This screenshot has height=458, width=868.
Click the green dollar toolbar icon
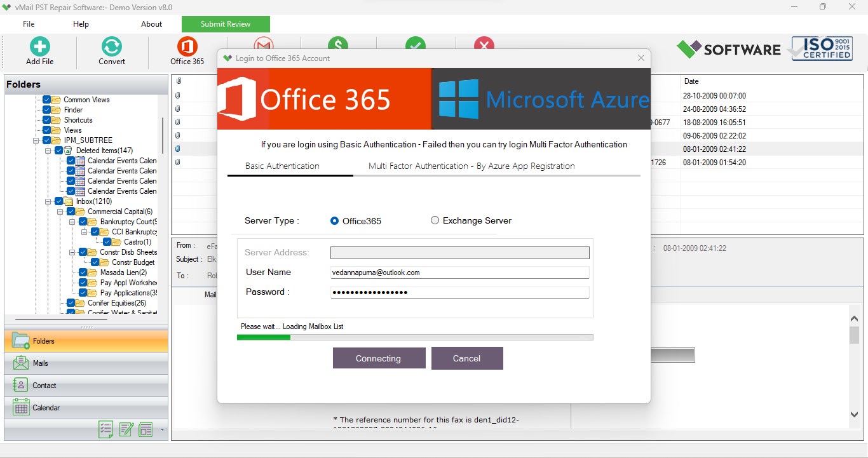(338, 43)
